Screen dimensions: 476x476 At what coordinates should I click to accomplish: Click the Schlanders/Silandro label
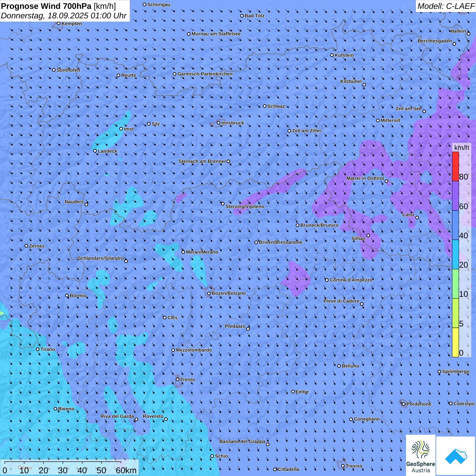click(101, 258)
